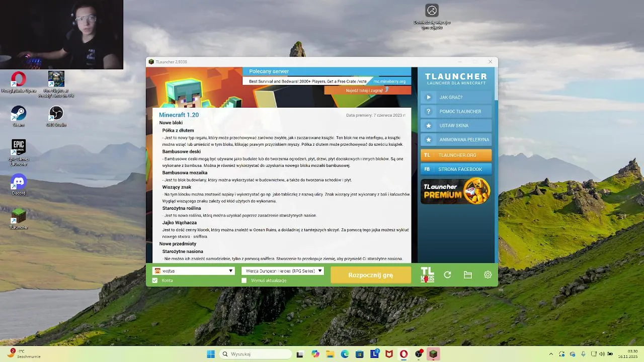Image resolution: width=644 pixels, height=362 pixels.
Task: Open Animowana peleryna menu item
Action: [456, 140]
